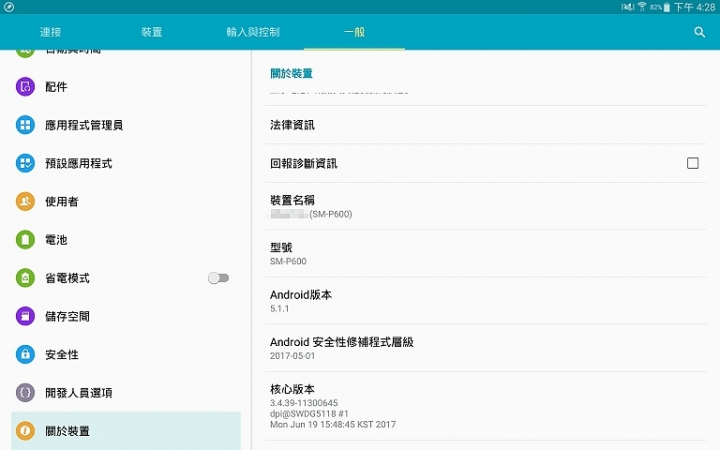Screen dimensions: 720x450
Task: Open 電池 label
Action: coord(56,240)
